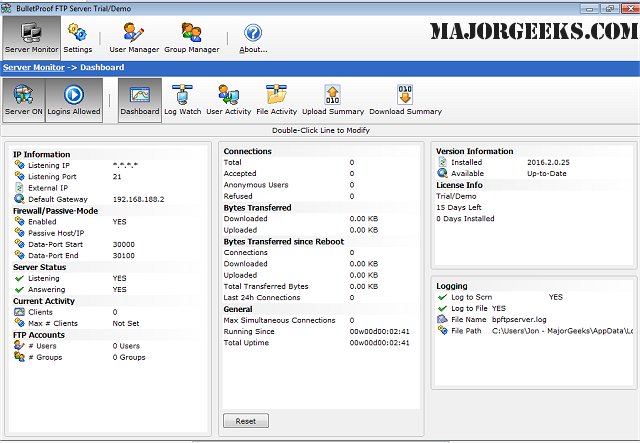Image resolution: width=640 pixels, height=443 pixels.
Task: Select the installed version 2016.2.0.25
Action: pyautogui.click(x=548, y=162)
